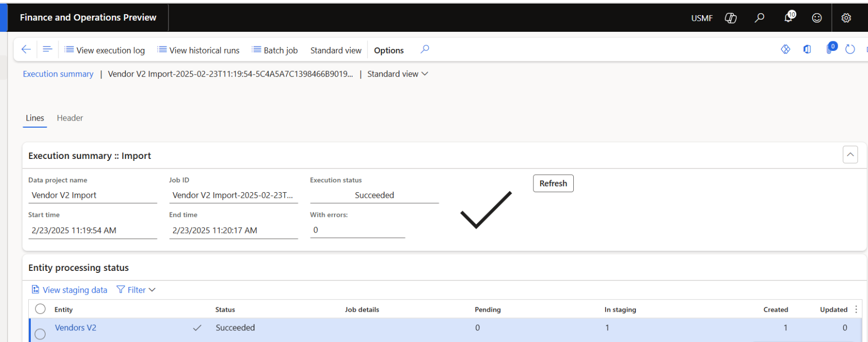Sort by the Entity column header
The image size is (868, 342).
tap(64, 309)
